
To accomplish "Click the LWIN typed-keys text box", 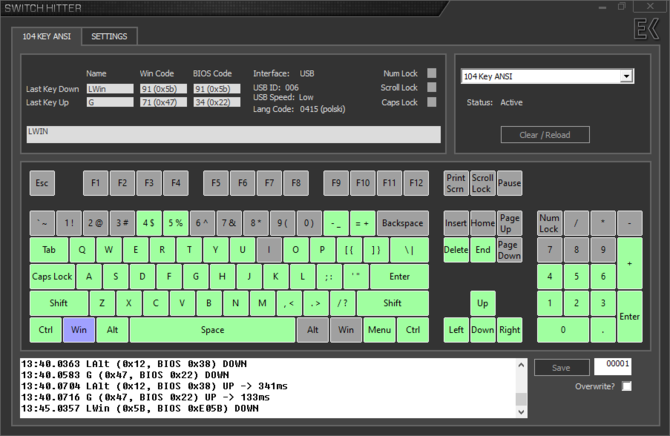I will 233,134.
